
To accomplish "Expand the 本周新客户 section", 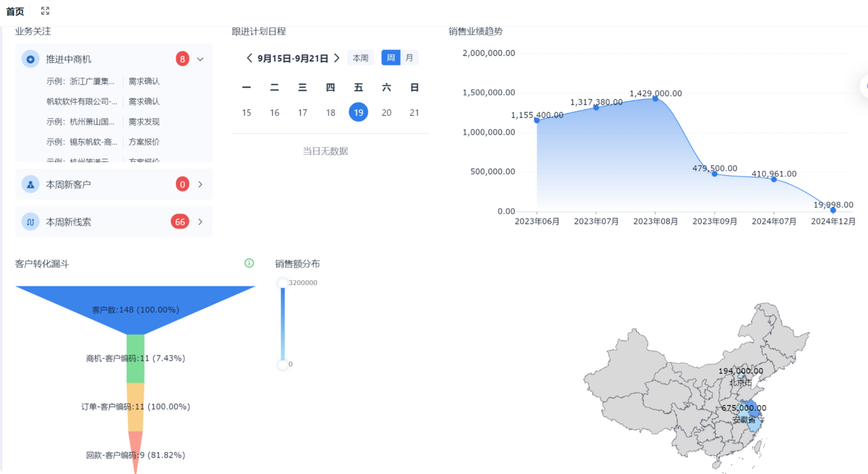I will click(x=200, y=184).
